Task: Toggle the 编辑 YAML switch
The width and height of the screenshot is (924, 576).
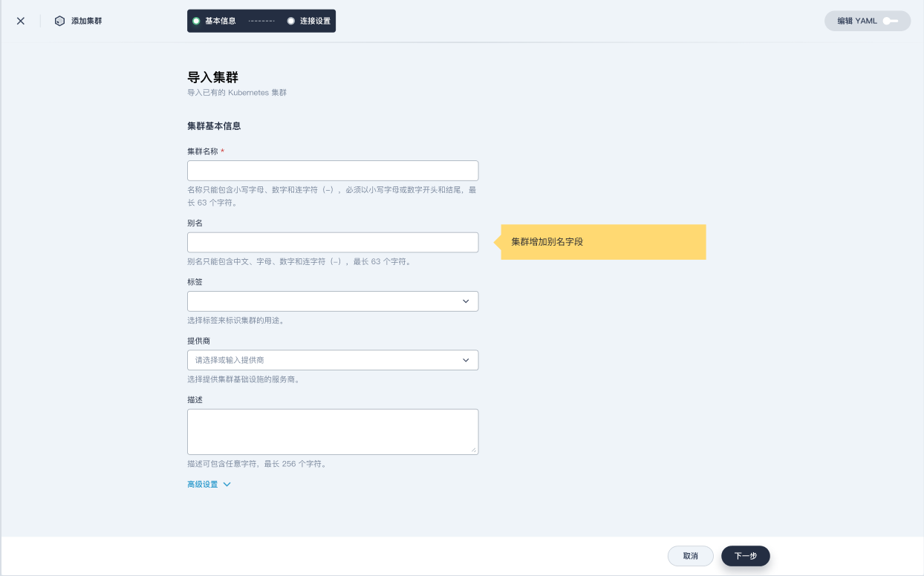Action: 891,21
